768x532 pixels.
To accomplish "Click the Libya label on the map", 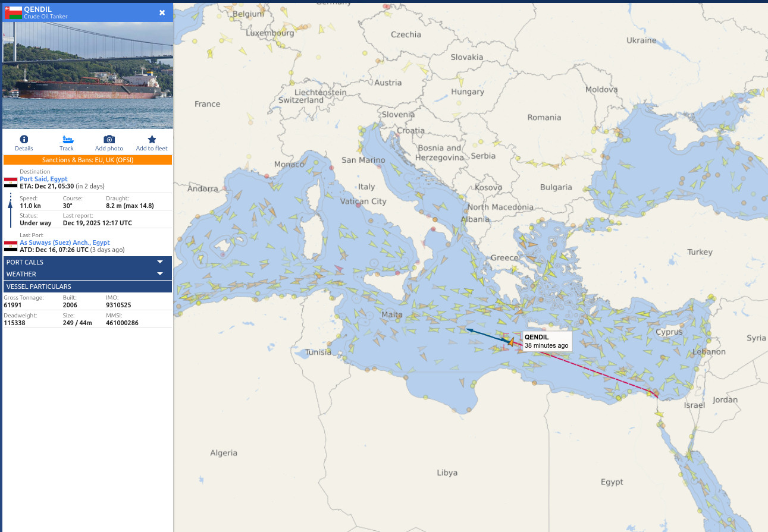I will tap(447, 473).
